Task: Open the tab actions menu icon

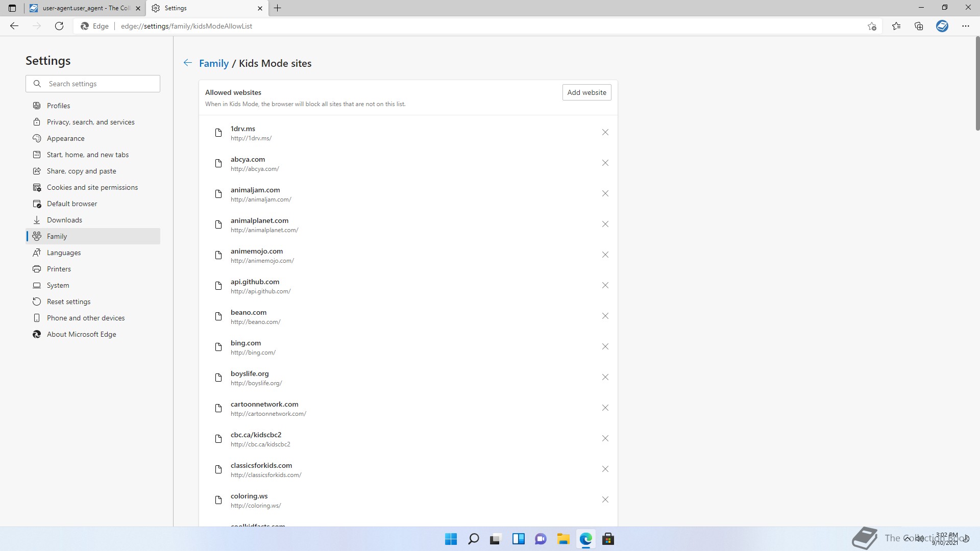Action: coord(12,8)
